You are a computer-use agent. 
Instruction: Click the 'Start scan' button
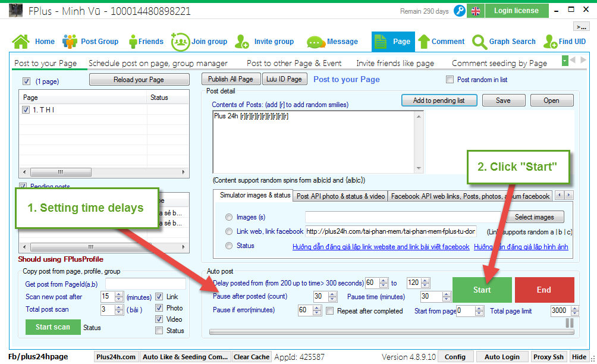click(x=53, y=327)
